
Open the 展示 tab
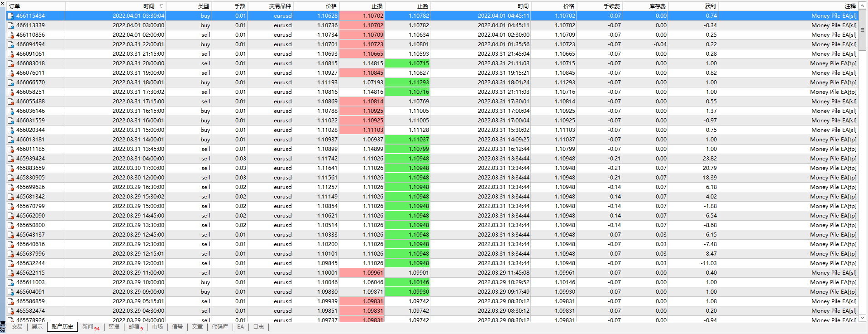(37, 327)
